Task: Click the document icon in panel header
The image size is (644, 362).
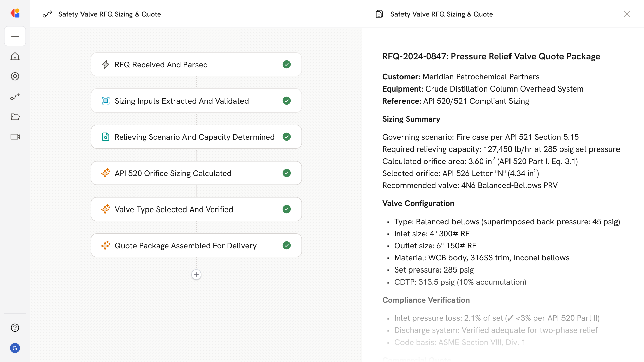Action: (x=379, y=14)
